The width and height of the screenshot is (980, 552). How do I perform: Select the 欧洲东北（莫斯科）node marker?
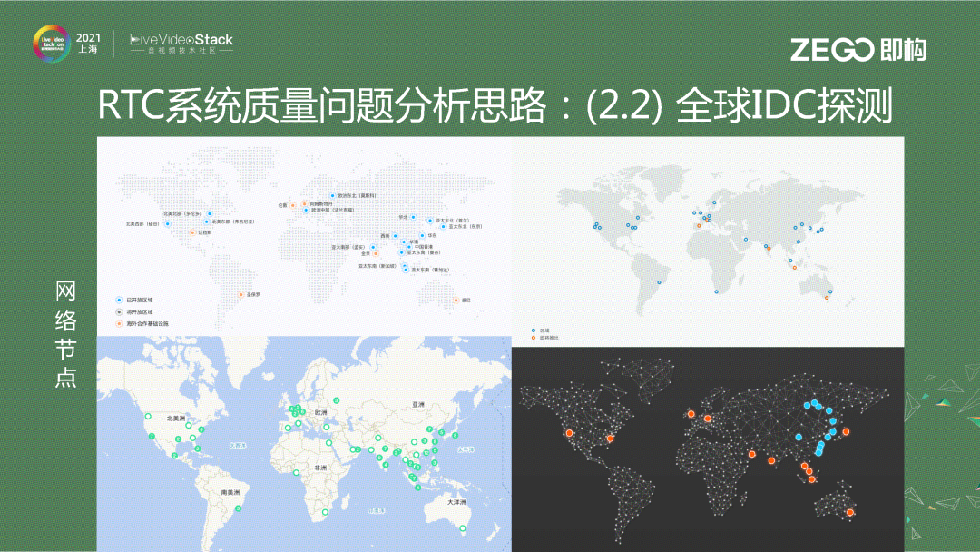coord(333,195)
